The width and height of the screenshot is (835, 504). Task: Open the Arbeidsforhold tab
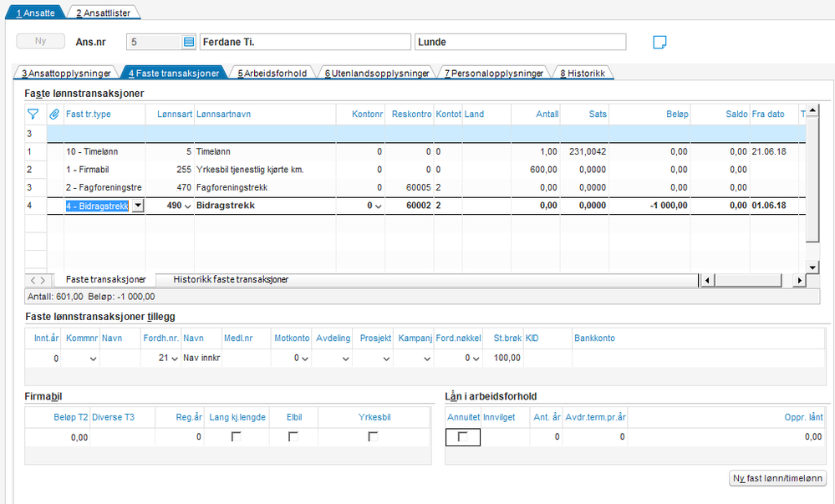tap(272, 73)
